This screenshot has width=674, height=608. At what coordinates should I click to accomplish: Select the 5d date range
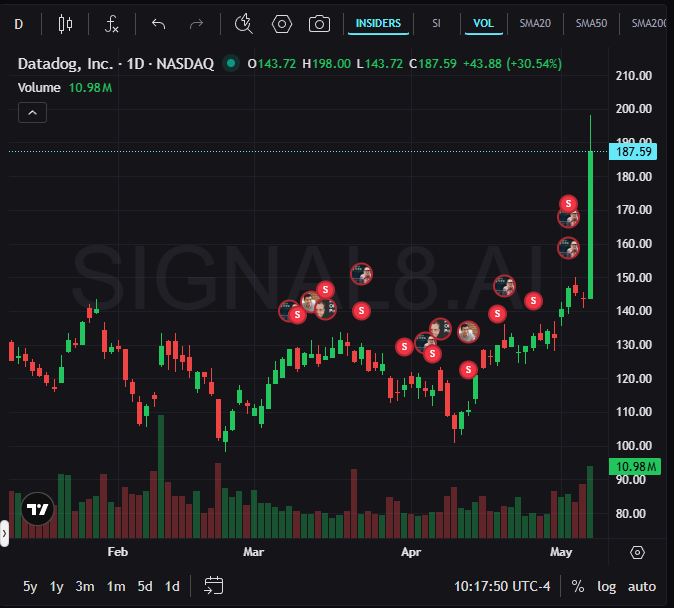tap(145, 586)
